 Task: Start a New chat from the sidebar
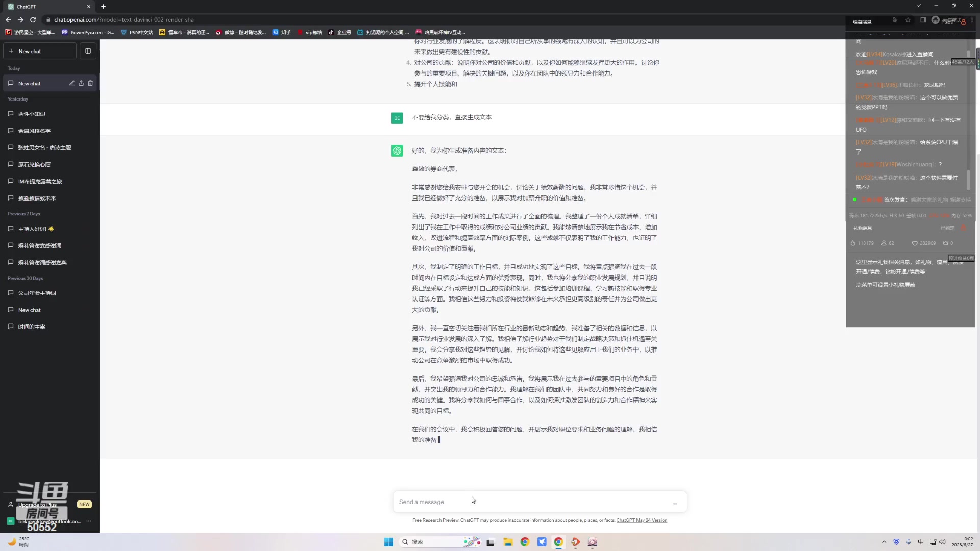40,51
